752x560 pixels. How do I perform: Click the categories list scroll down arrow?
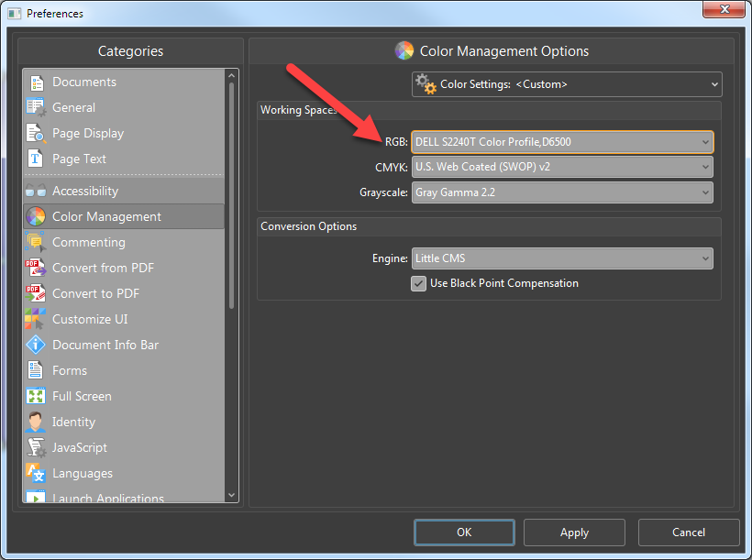point(232,495)
